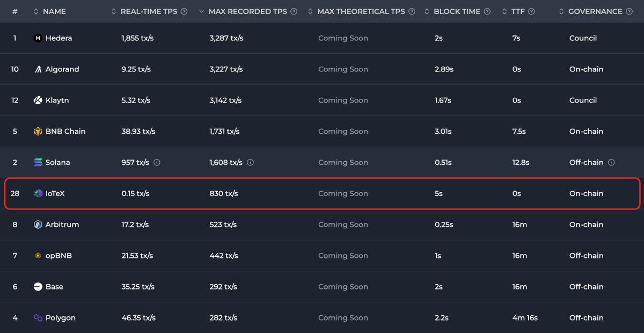This screenshot has height=333, width=644.
Task: Select Algorand's 2.89s block time
Action: (444, 69)
